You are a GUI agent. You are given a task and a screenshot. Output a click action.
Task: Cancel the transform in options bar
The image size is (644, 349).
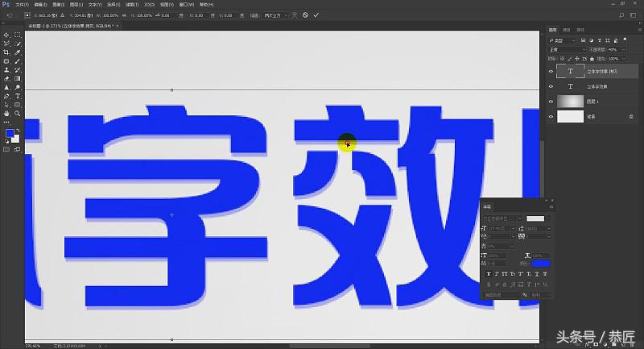[305, 15]
